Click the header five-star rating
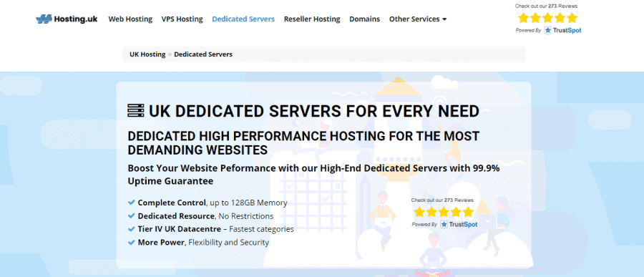This screenshot has width=644, height=277. pyautogui.click(x=547, y=18)
